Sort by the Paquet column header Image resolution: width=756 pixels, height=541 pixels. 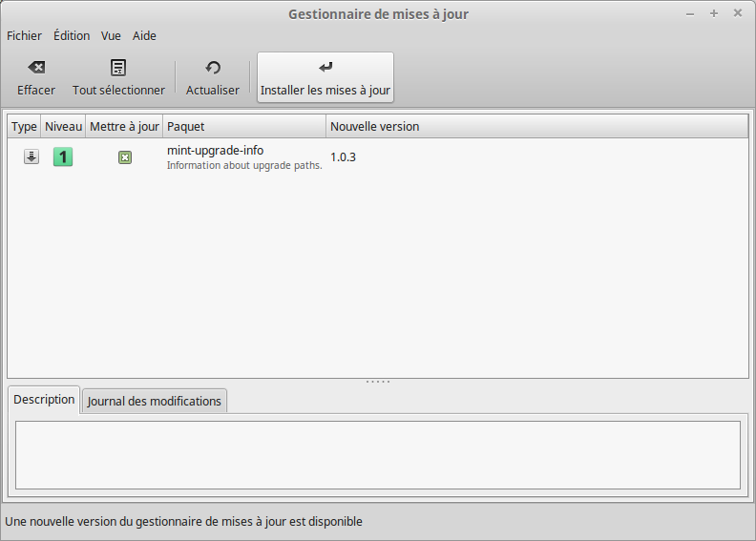point(243,127)
